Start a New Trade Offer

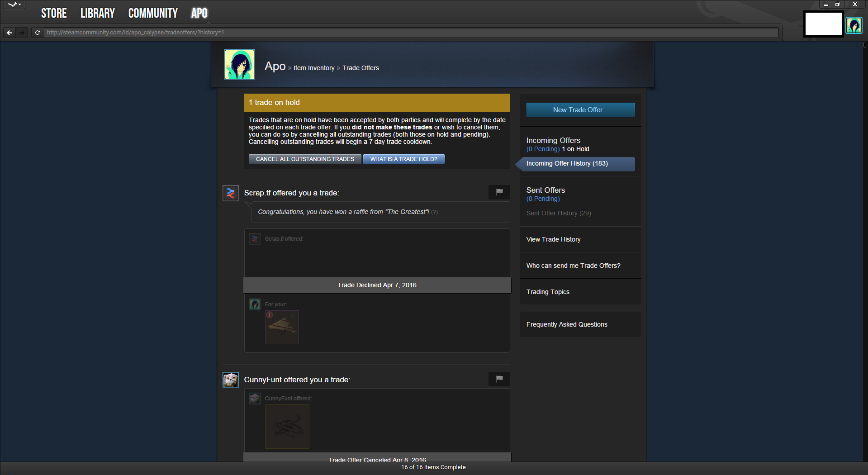click(x=580, y=110)
